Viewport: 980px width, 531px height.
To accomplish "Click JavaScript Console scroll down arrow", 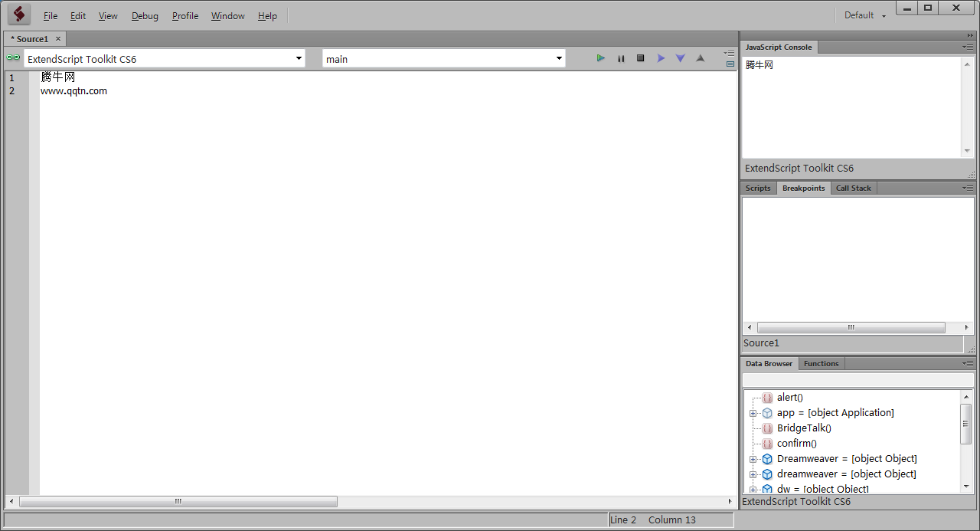I will (x=967, y=150).
